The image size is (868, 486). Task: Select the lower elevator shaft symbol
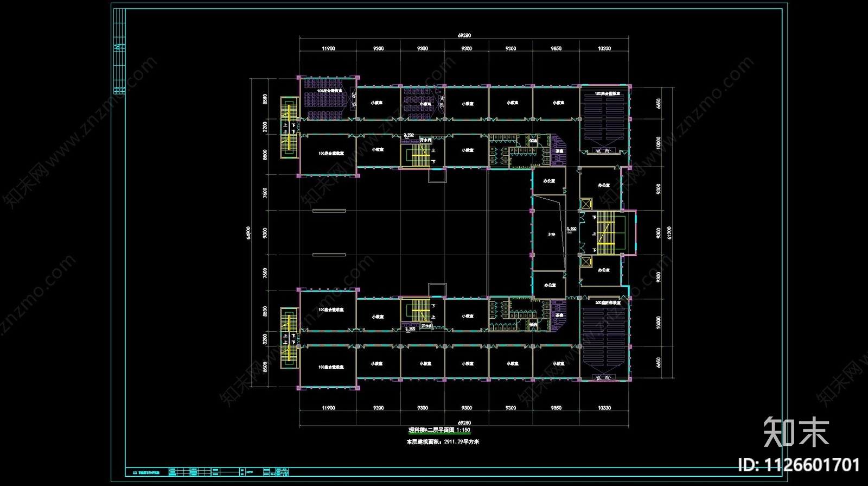point(586,261)
